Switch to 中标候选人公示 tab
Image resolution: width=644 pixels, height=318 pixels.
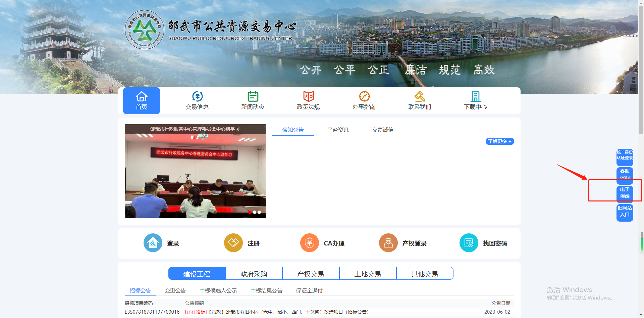[218, 290]
